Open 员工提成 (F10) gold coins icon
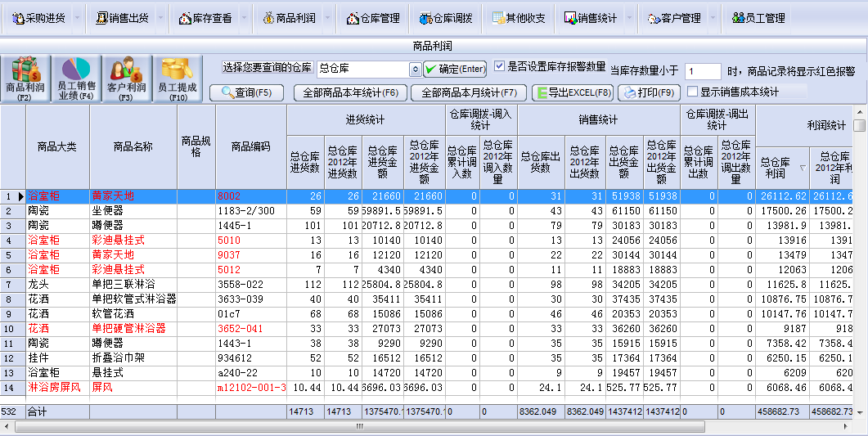Image resolution: width=868 pixels, height=436 pixels. coord(178,79)
